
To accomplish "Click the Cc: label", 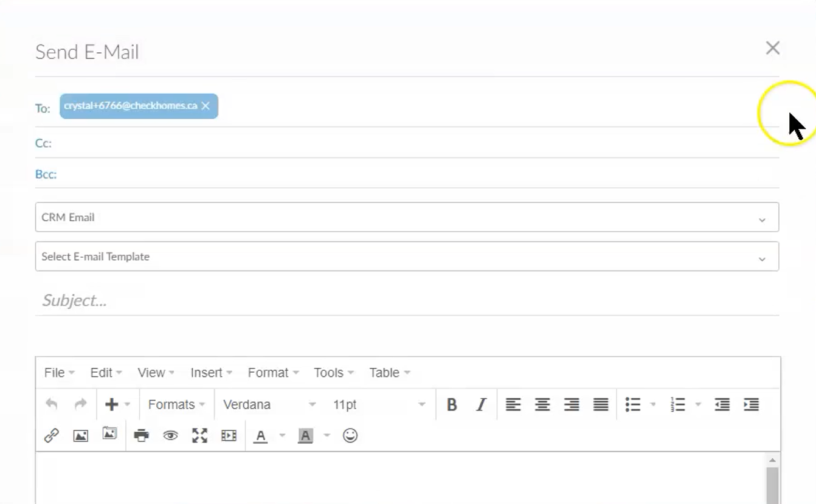I will (x=43, y=143).
